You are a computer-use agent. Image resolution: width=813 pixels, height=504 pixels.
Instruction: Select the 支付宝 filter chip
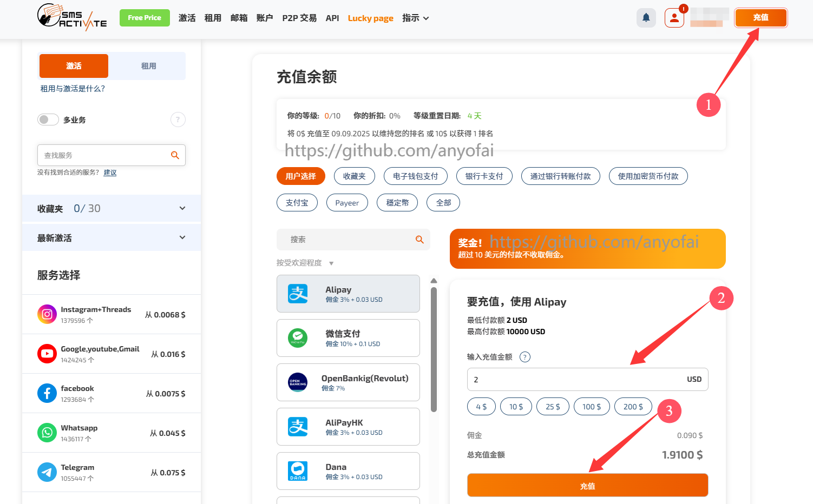[x=297, y=203]
